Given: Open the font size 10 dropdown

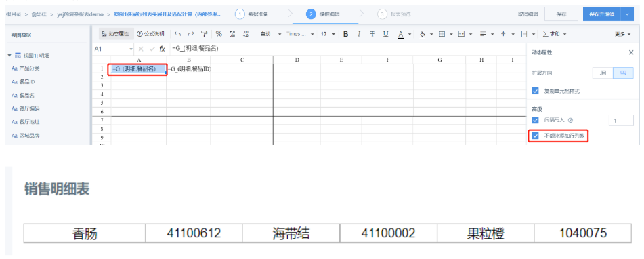Looking at the screenshot, I should pyautogui.click(x=328, y=34).
